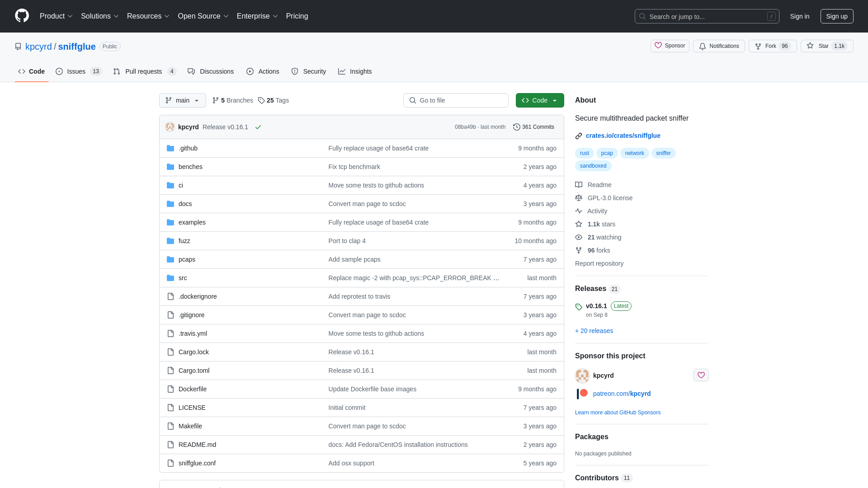Click Sign in button

(x=799, y=16)
